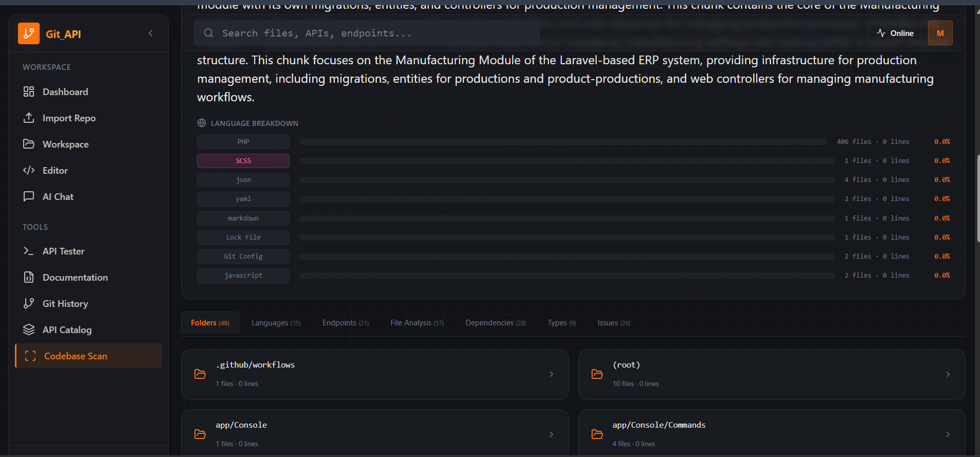Switch to the Dependencies tab
The image size is (980, 457).
495,323
